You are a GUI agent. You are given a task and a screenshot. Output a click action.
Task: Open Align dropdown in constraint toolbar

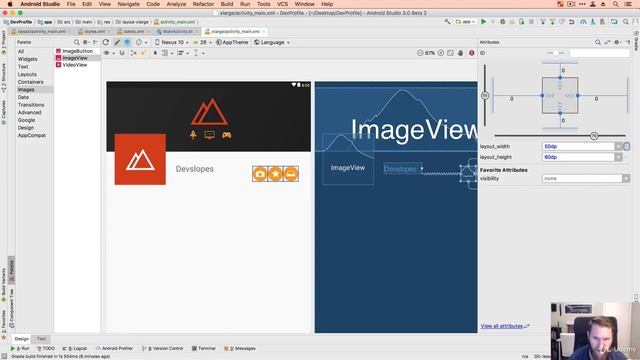click(182, 53)
